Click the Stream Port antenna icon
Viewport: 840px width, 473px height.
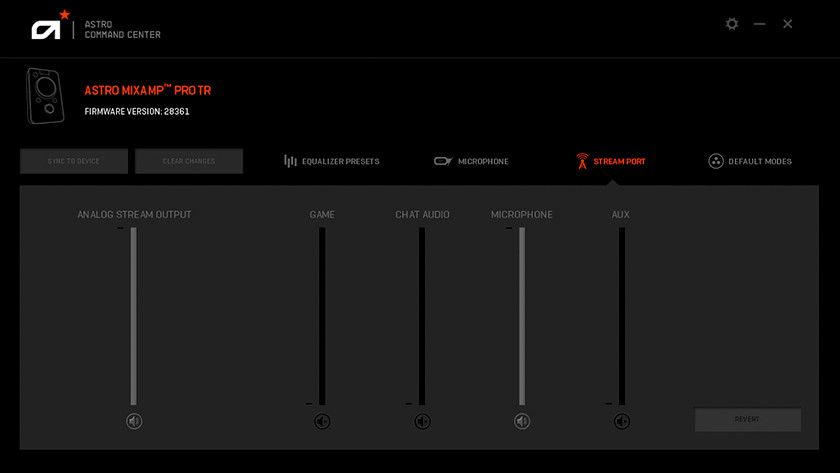582,161
